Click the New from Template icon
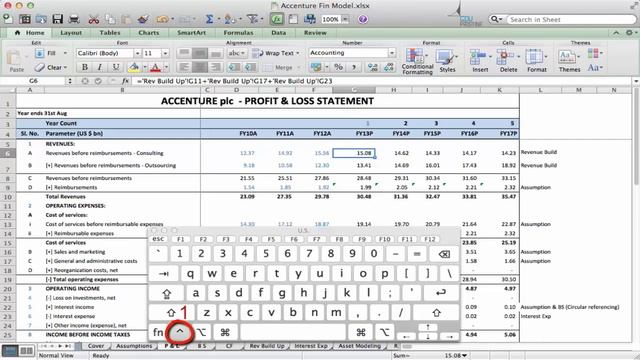Viewport: 640px width, 360px height. click(24, 19)
